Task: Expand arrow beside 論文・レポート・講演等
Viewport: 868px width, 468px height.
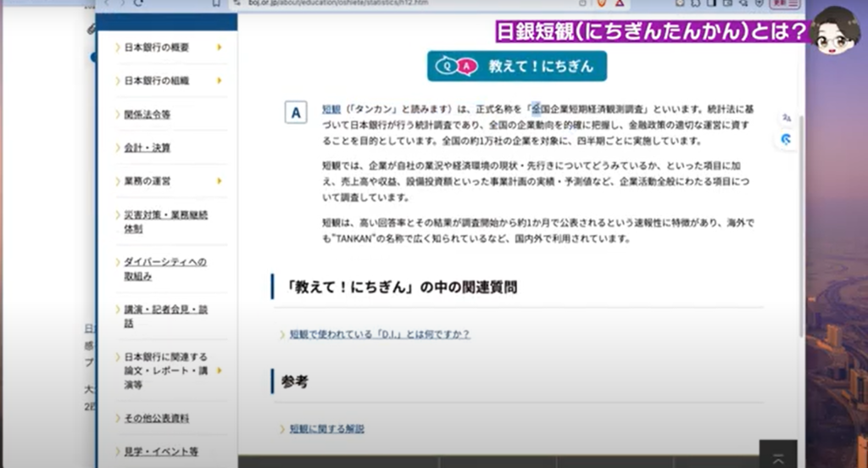Action: click(x=220, y=370)
